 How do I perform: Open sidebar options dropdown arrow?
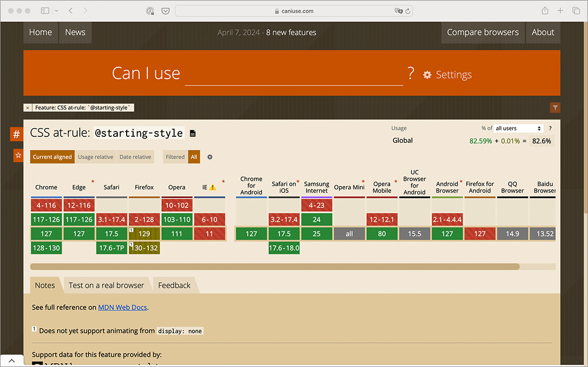click(x=57, y=11)
